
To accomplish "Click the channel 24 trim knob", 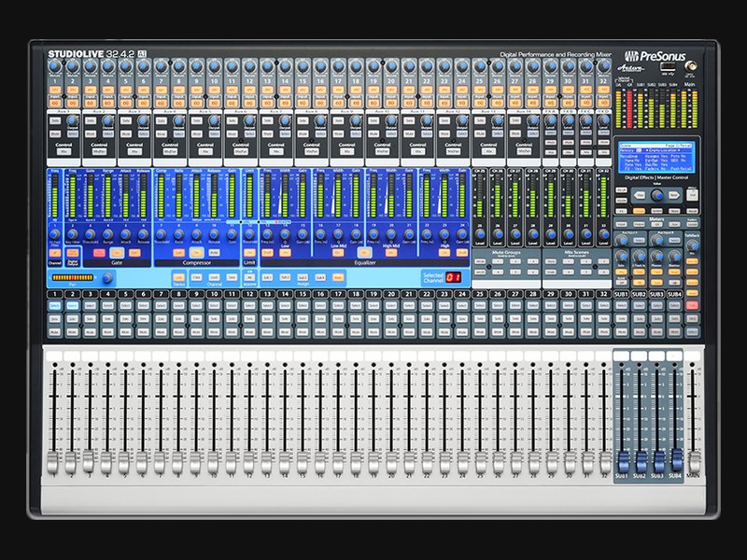I will point(462,65).
